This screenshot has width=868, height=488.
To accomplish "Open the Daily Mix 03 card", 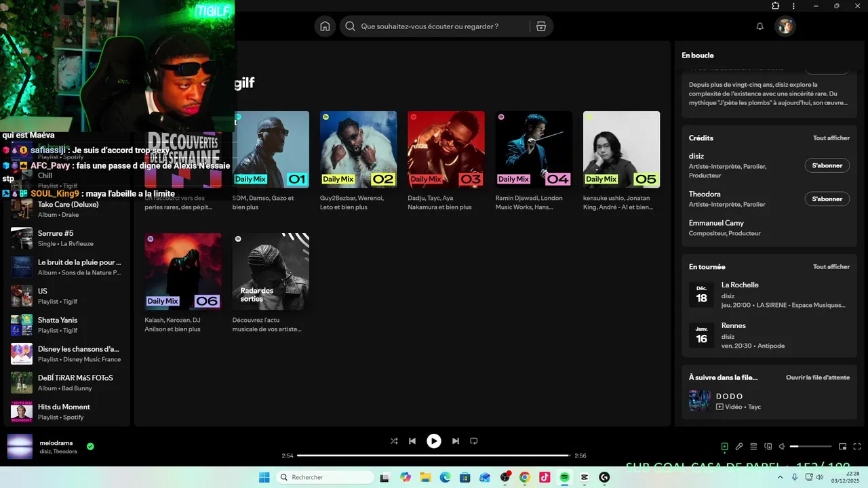I will 446,162.
